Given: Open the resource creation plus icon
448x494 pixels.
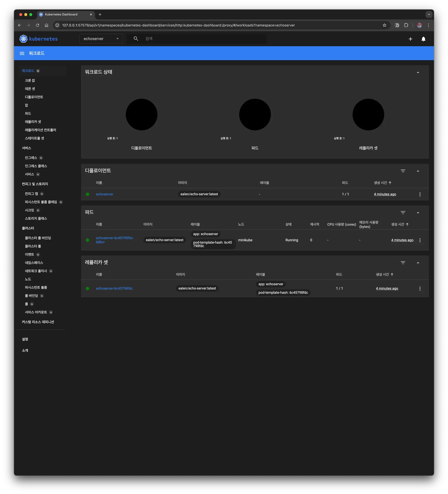Looking at the screenshot, I should click(x=411, y=39).
